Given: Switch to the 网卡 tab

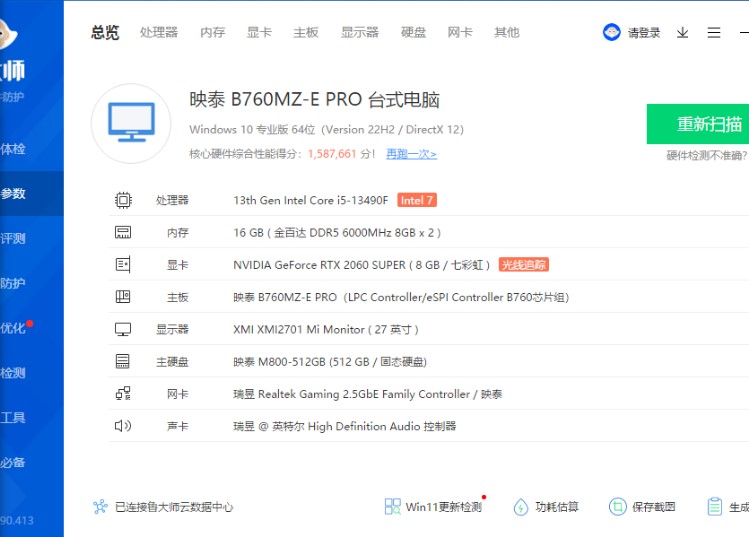Looking at the screenshot, I should point(460,32).
